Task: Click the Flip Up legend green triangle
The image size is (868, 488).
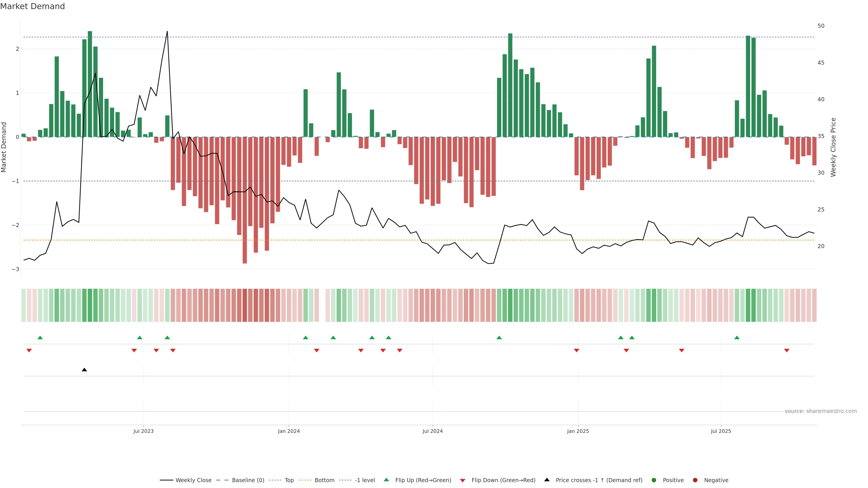Action: (386, 480)
